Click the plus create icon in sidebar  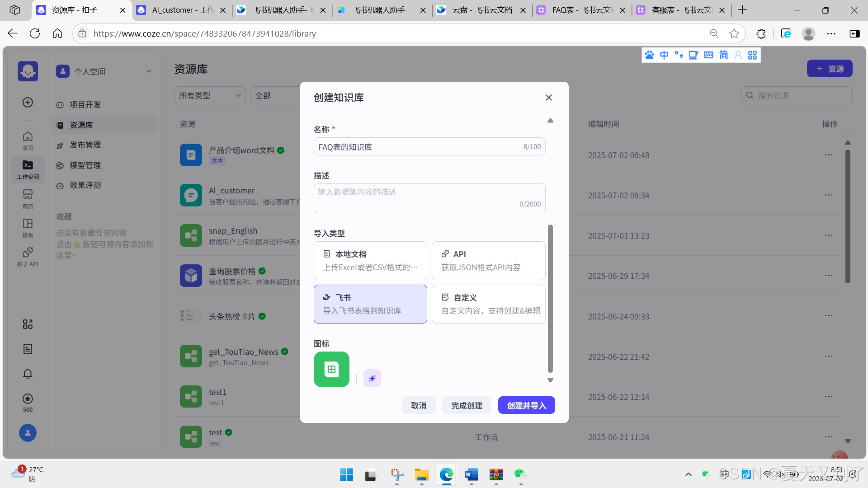tap(28, 103)
